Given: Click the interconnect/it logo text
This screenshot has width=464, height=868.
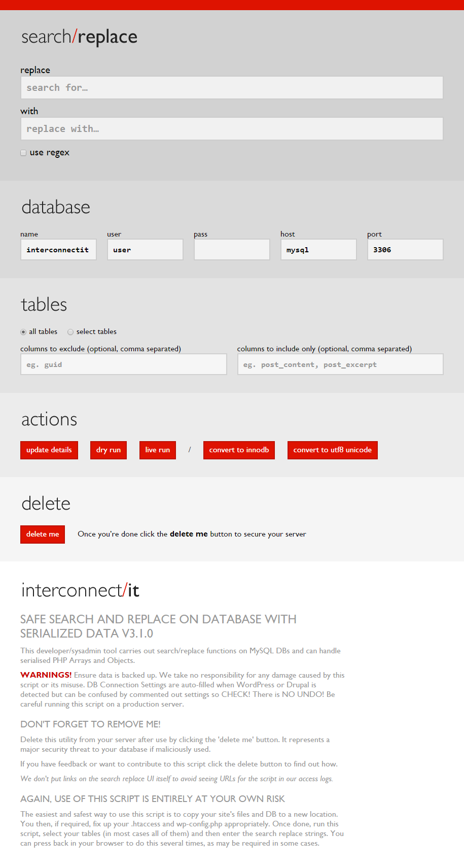Looking at the screenshot, I should pos(80,590).
